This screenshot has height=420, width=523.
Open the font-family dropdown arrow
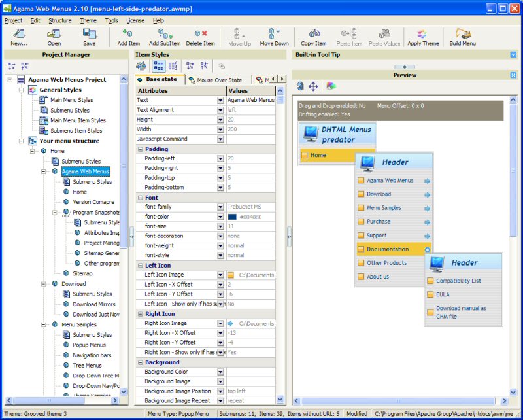point(220,207)
